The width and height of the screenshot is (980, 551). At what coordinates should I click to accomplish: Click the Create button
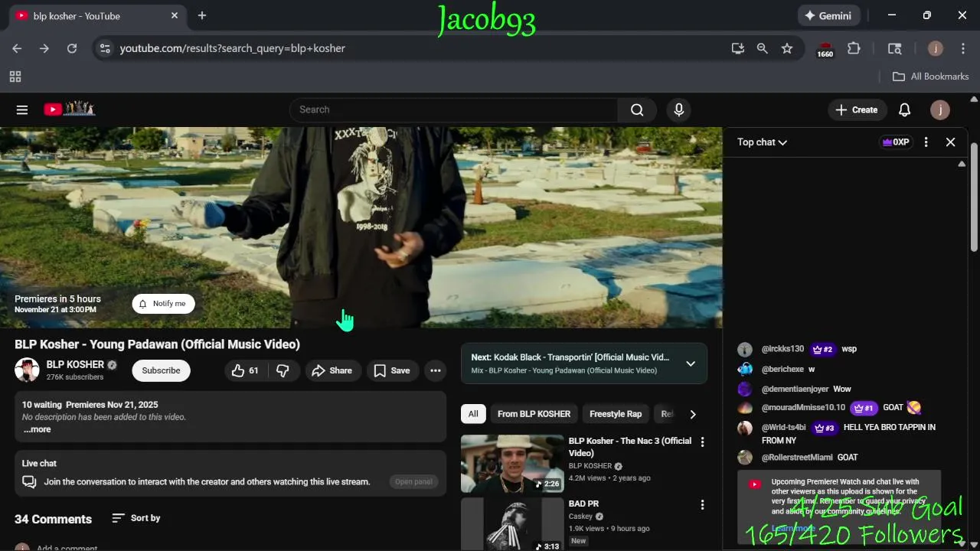click(x=857, y=110)
